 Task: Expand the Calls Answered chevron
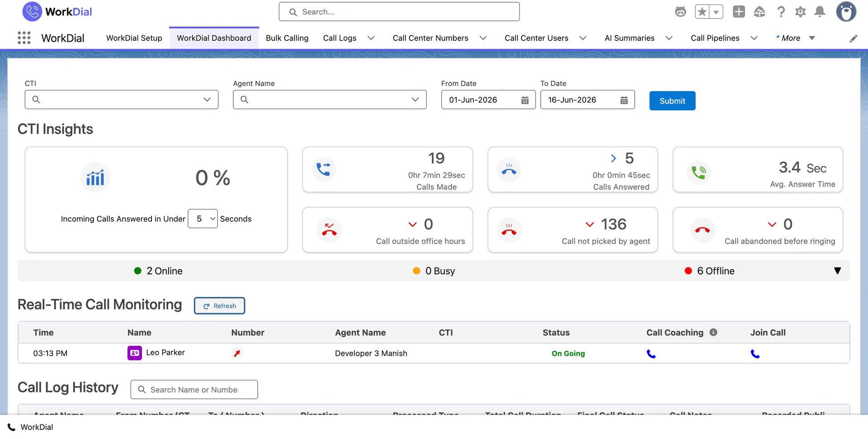(x=613, y=158)
